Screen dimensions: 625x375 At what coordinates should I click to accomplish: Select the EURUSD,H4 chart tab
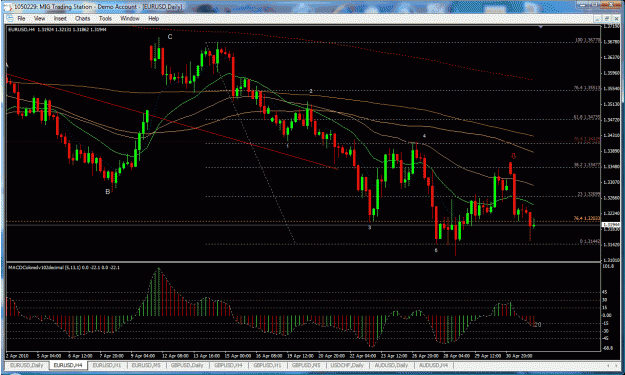click(x=68, y=365)
